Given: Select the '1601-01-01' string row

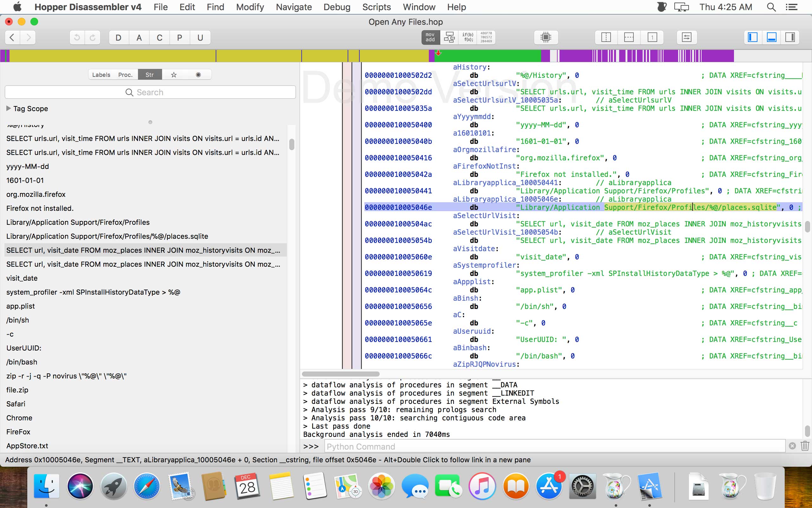Looking at the screenshot, I should 145,180.
